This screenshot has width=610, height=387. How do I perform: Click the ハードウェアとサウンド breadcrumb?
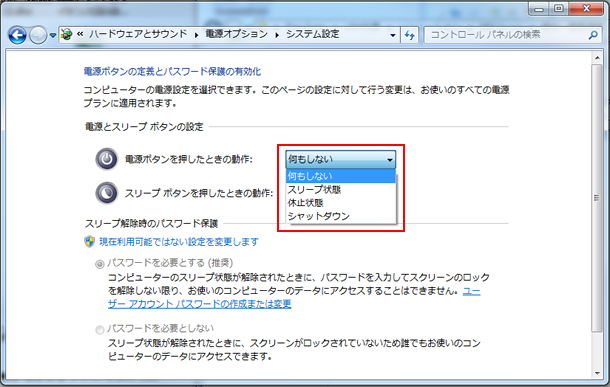tap(138, 34)
